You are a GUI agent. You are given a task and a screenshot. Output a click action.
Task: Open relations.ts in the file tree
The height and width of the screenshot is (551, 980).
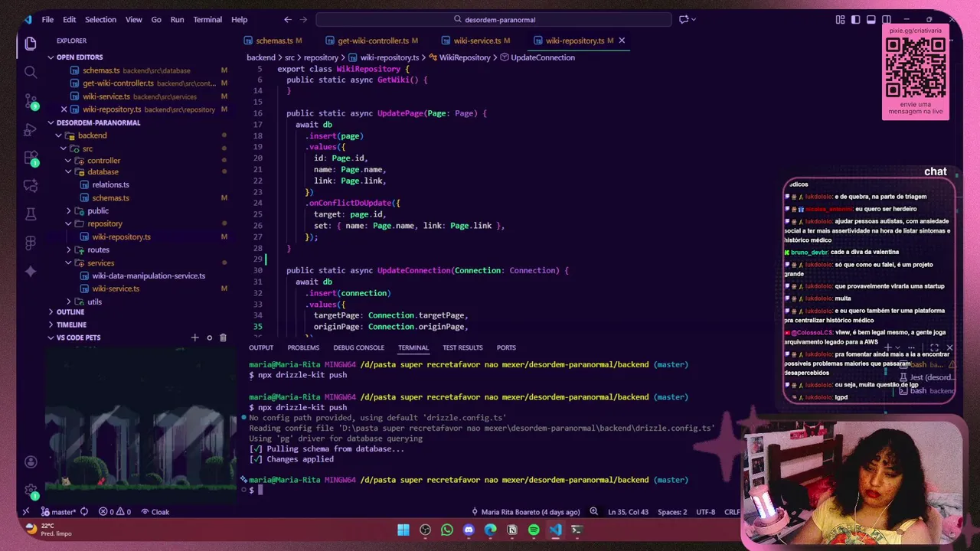(110, 184)
